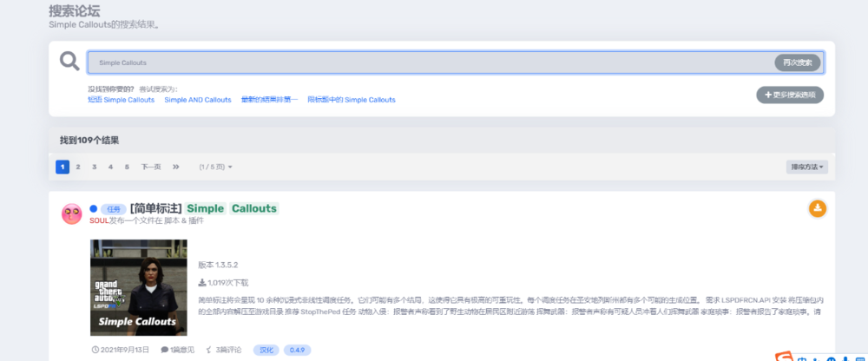Expand the (1/5页) page jump dropdown

click(216, 167)
